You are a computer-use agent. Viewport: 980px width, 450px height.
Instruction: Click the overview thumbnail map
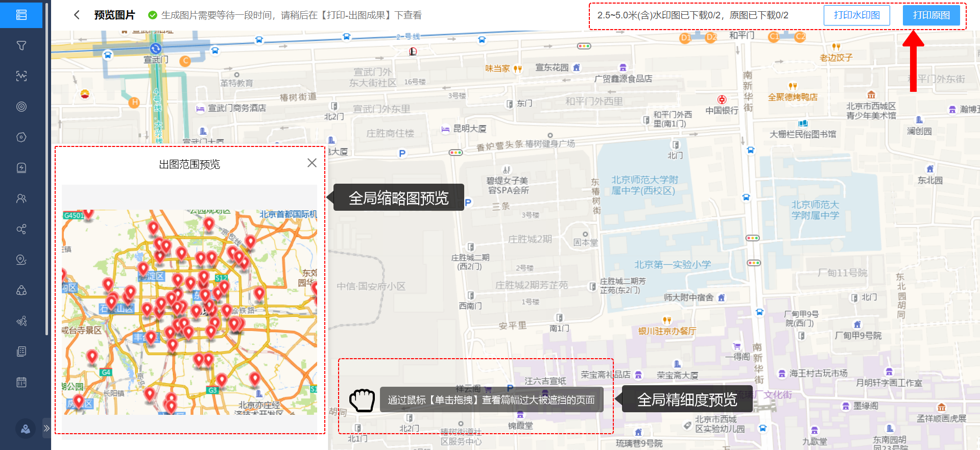pos(189,312)
